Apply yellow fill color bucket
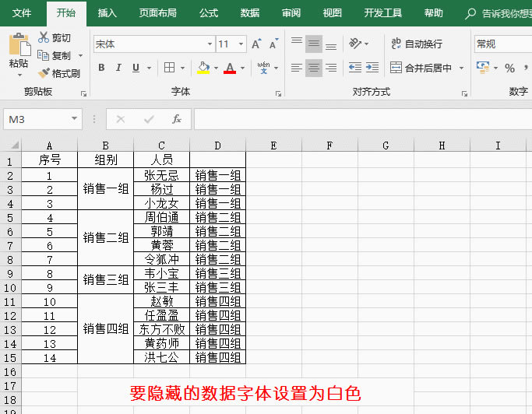The image size is (532, 414). [x=203, y=68]
